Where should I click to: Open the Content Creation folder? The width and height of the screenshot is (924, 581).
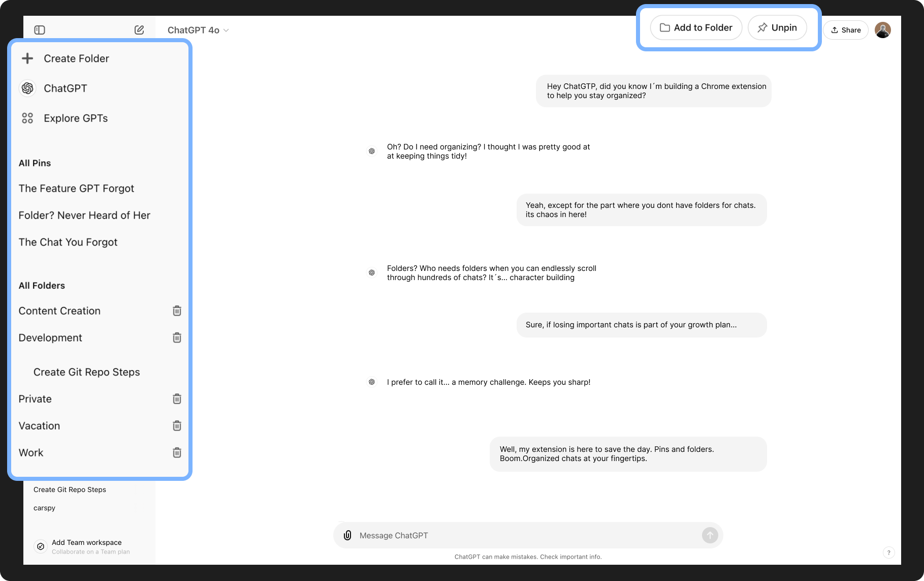pos(59,311)
